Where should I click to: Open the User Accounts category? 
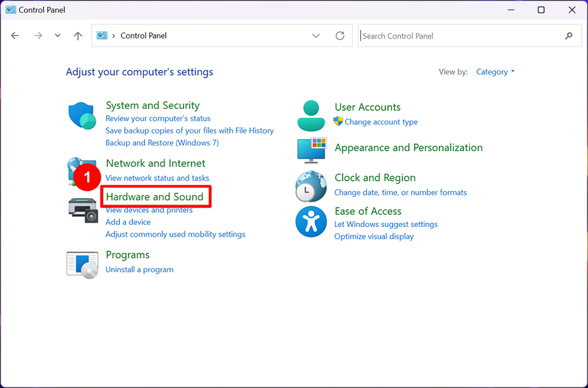[367, 107]
